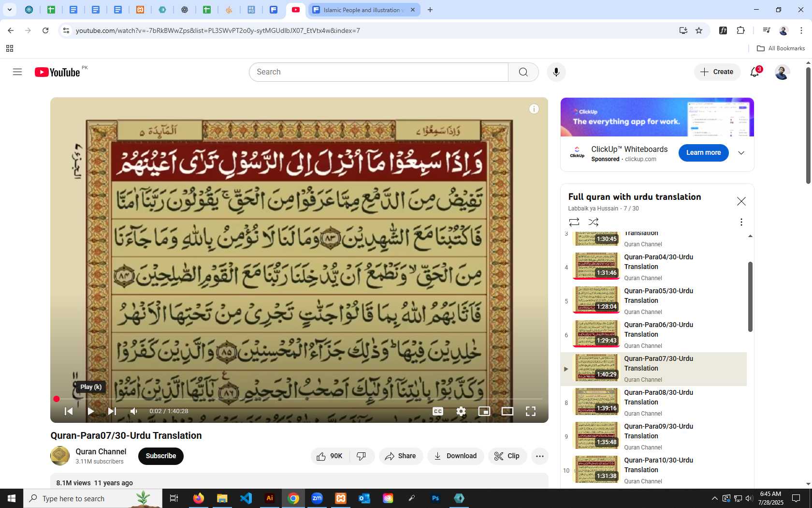Toggle shuffle playlist
Viewport: 812px width, 508px height.
pyautogui.click(x=594, y=222)
